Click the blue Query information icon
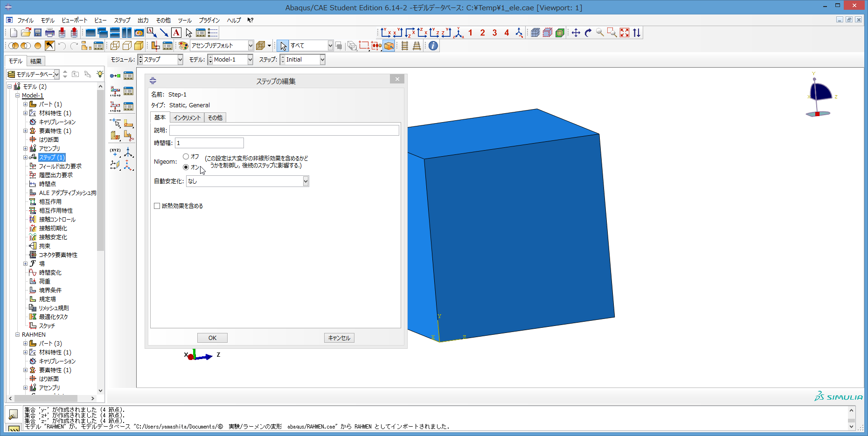The width and height of the screenshot is (868, 436). 433,46
